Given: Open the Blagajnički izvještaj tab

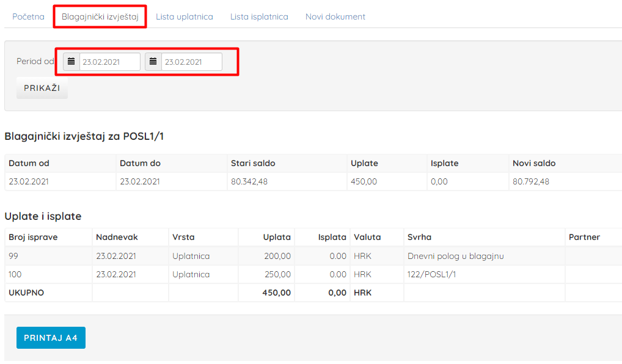Looking at the screenshot, I should click(x=100, y=16).
